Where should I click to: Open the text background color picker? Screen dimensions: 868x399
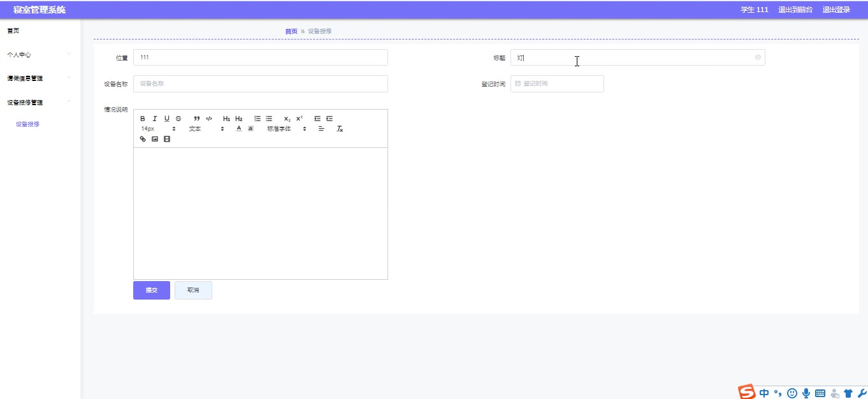[250, 129]
